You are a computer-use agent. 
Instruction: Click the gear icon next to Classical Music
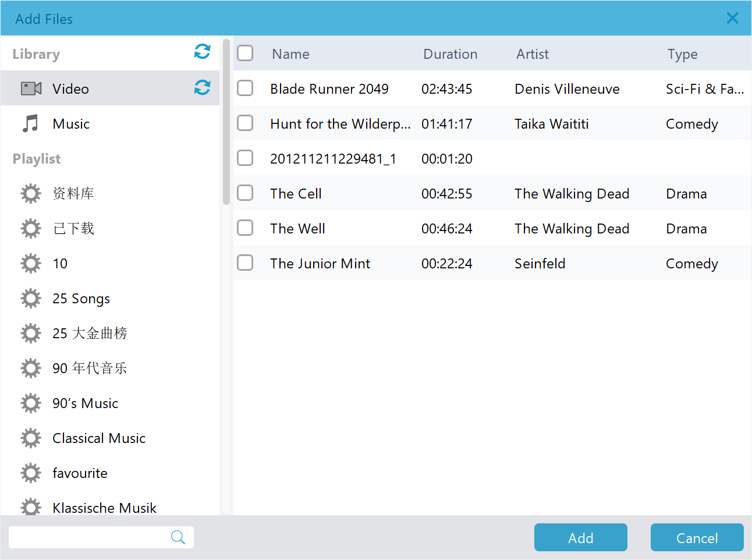31,438
